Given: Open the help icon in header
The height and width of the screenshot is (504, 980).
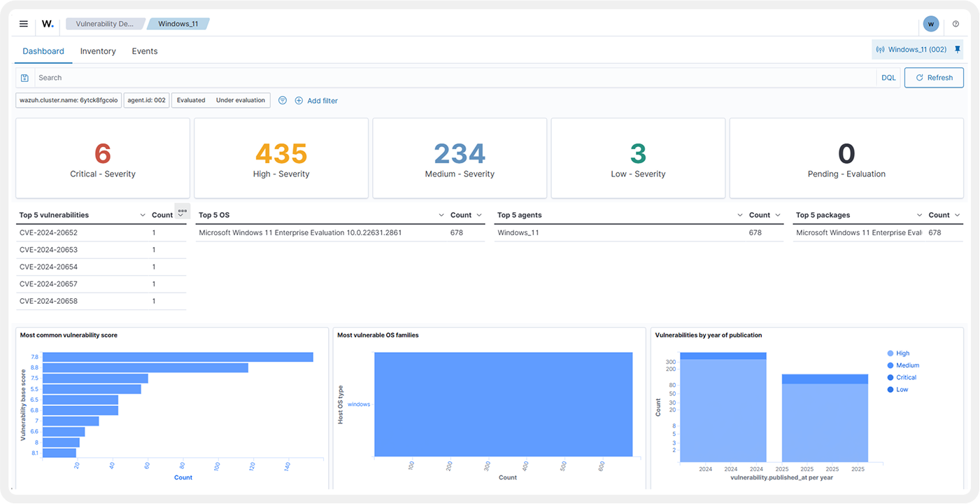Looking at the screenshot, I should 956,24.
